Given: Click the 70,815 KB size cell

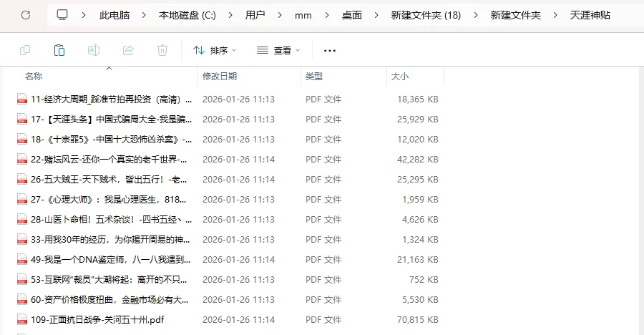Looking at the screenshot, I should (x=418, y=319).
